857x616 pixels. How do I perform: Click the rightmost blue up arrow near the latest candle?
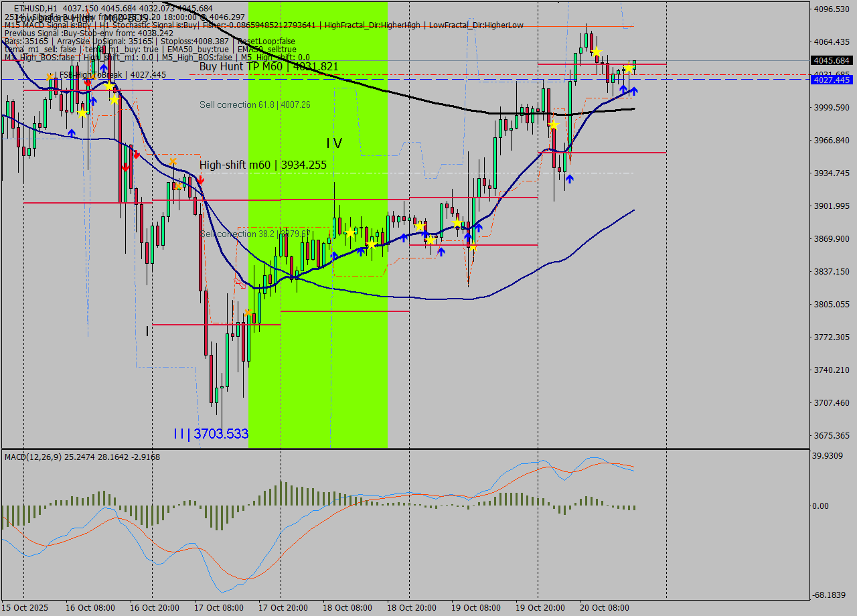point(633,90)
